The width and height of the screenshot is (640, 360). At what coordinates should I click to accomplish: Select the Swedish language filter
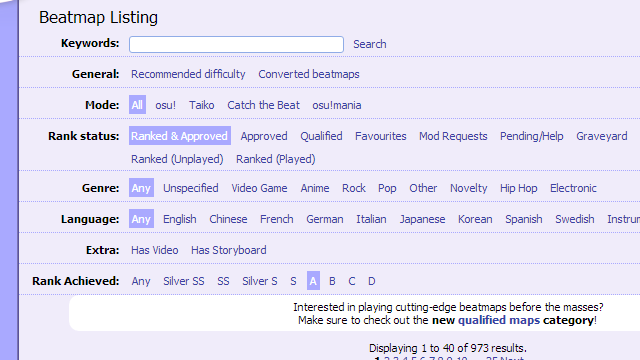coord(575,219)
